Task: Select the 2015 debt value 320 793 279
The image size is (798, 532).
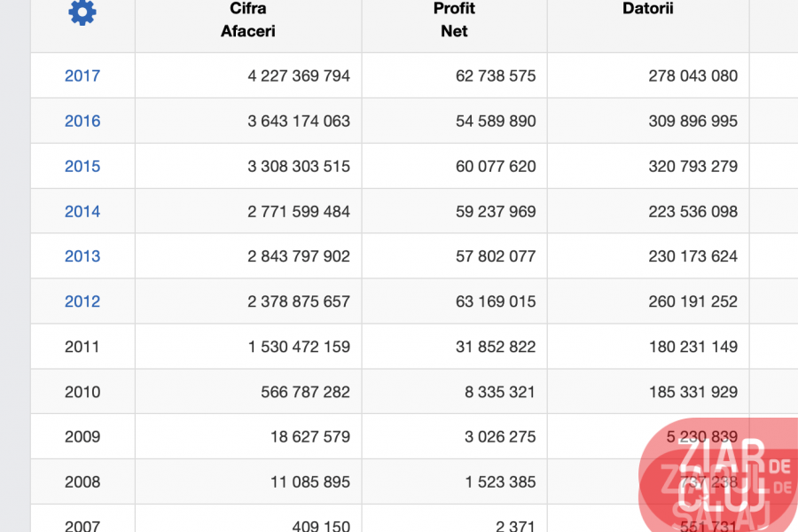Action: tap(692, 167)
